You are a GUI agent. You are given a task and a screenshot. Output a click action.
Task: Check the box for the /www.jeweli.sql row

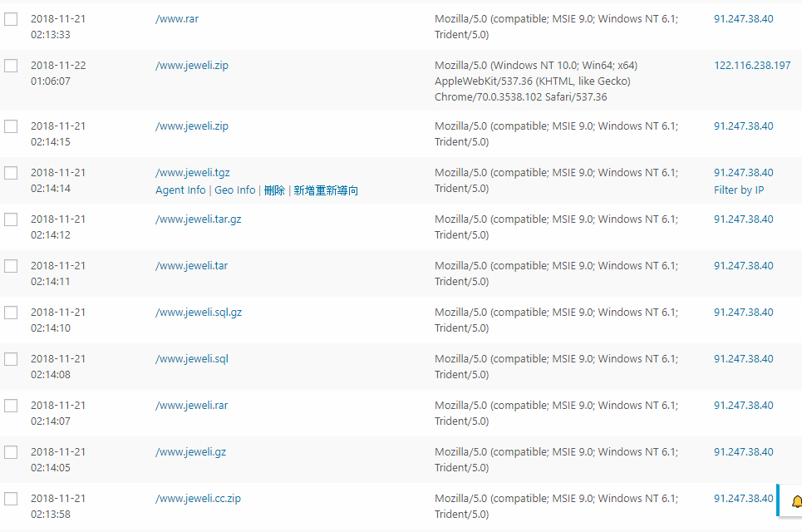pos(11,359)
